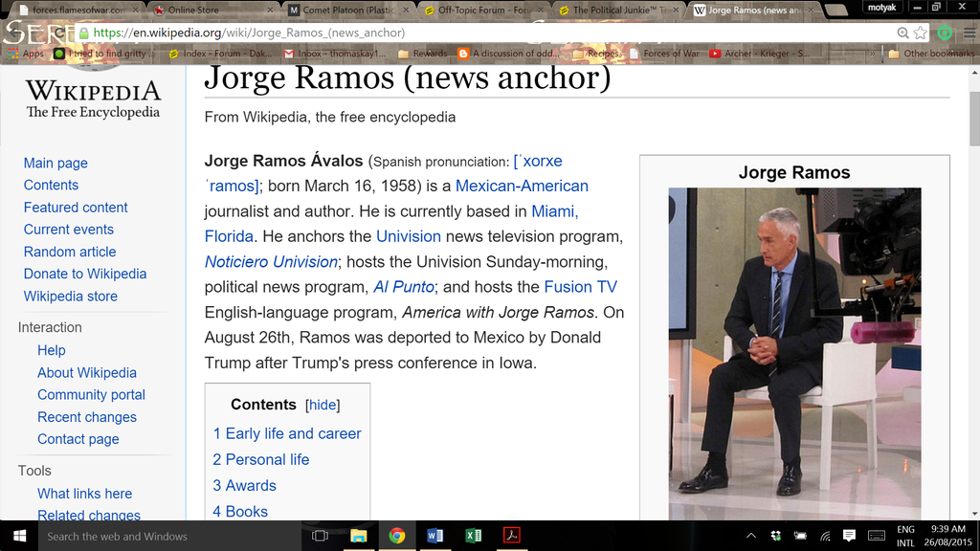
Task: Go to 'Early life and career' section
Action: click(x=287, y=433)
